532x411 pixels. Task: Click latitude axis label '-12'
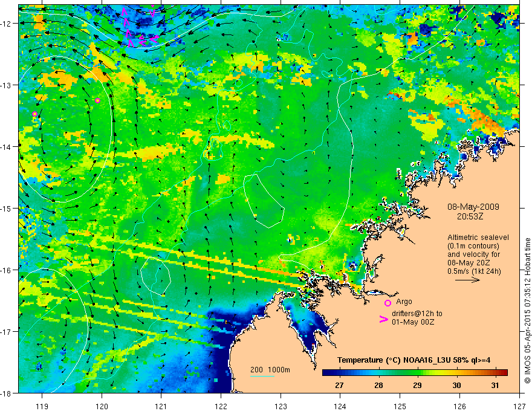[x=6, y=24]
